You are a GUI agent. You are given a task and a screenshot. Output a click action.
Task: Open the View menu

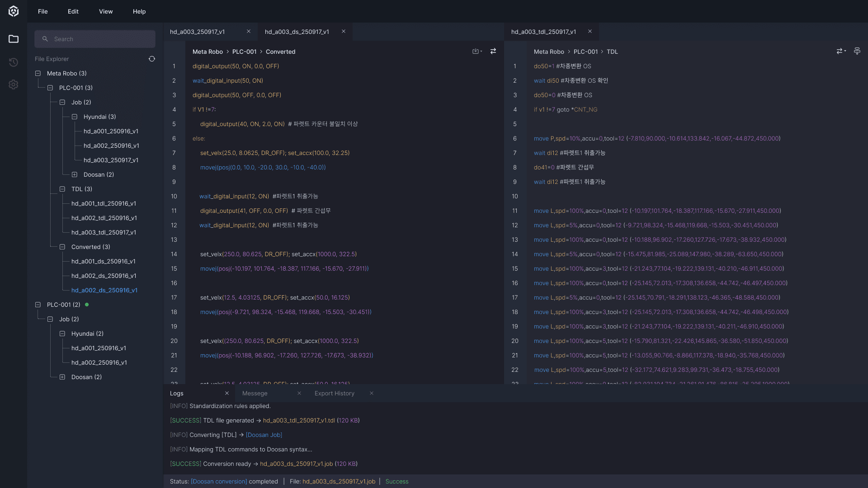106,11
